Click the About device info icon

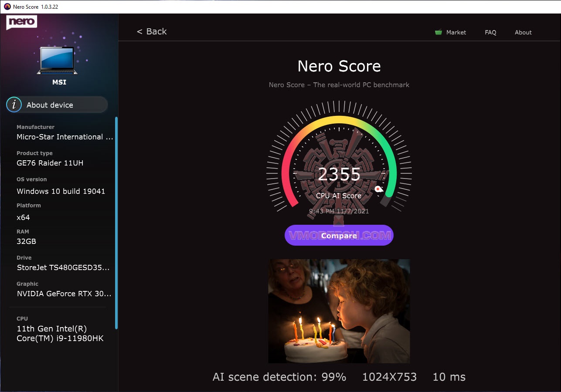coord(14,105)
